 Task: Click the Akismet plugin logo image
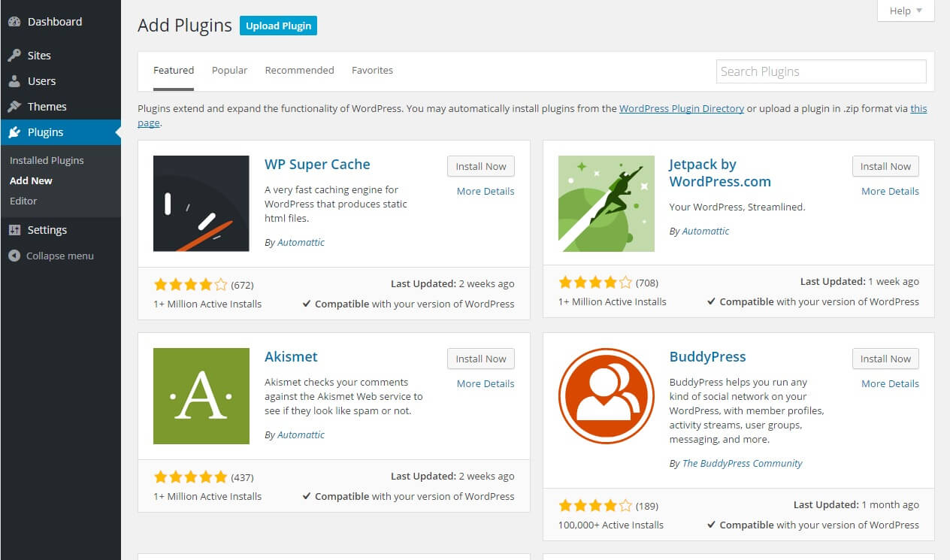point(201,395)
